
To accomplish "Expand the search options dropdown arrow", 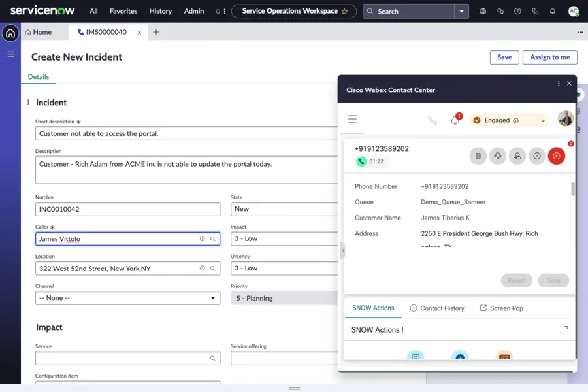I will coord(462,11).
